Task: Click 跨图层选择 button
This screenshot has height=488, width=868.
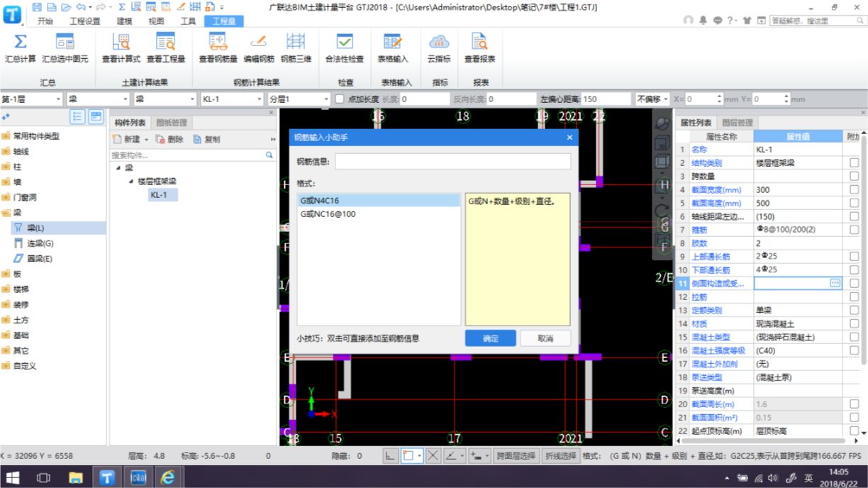Action: coord(516,456)
